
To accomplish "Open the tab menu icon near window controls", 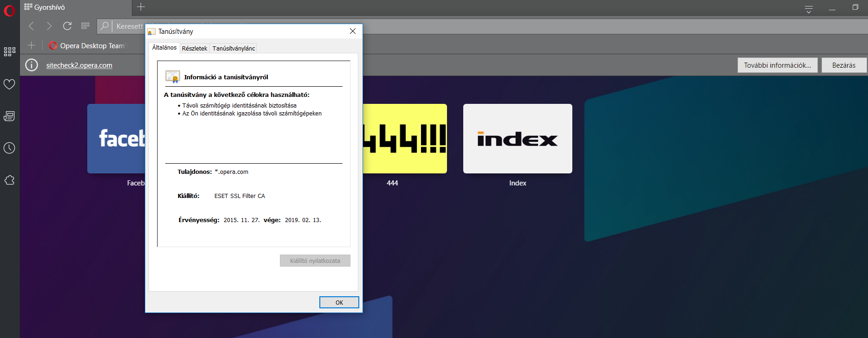I will 809,9.
